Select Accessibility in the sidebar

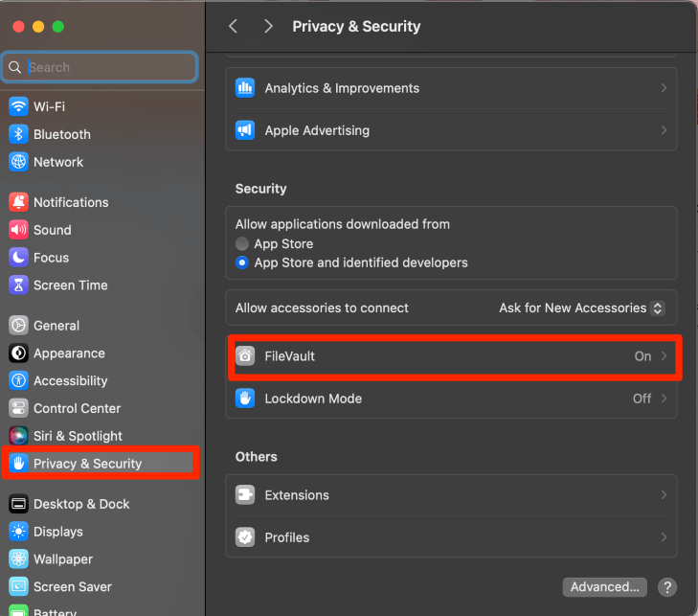click(x=69, y=381)
